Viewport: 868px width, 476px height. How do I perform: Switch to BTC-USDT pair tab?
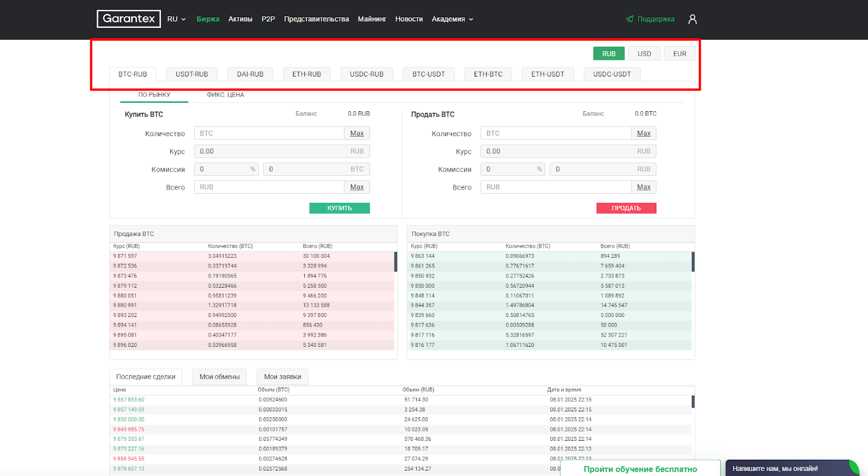(x=429, y=74)
